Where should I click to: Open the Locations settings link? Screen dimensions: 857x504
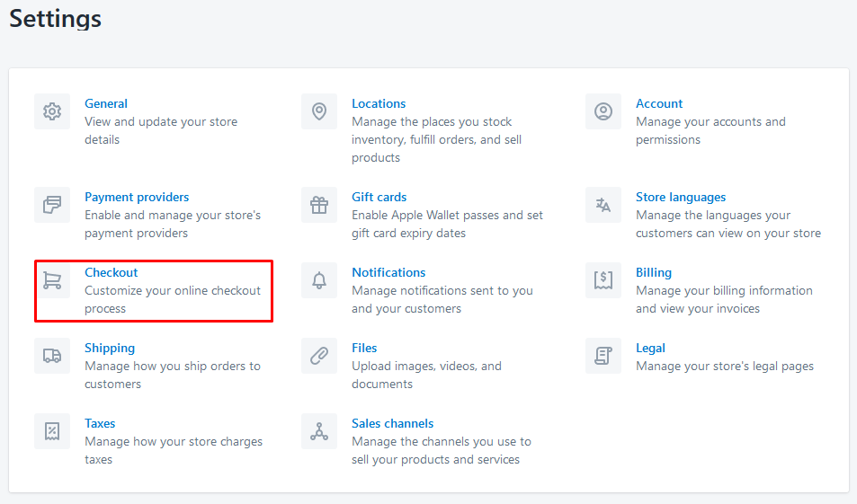(379, 103)
